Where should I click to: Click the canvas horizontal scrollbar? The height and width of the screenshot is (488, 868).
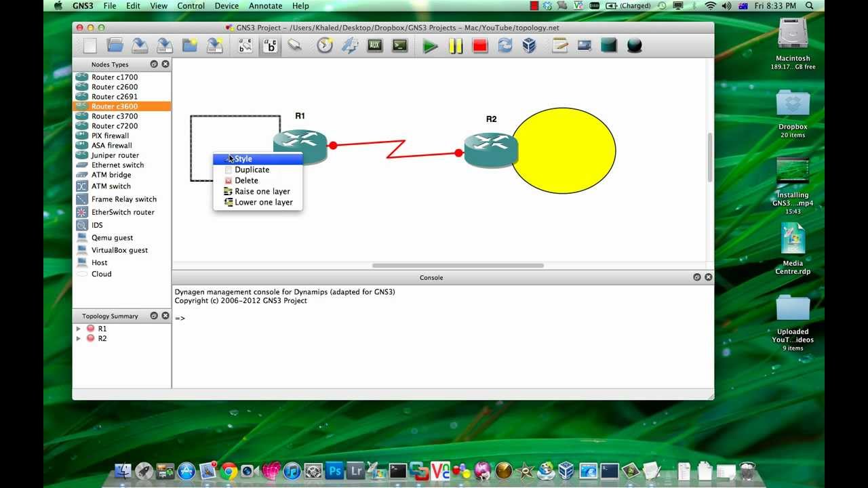click(x=458, y=265)
